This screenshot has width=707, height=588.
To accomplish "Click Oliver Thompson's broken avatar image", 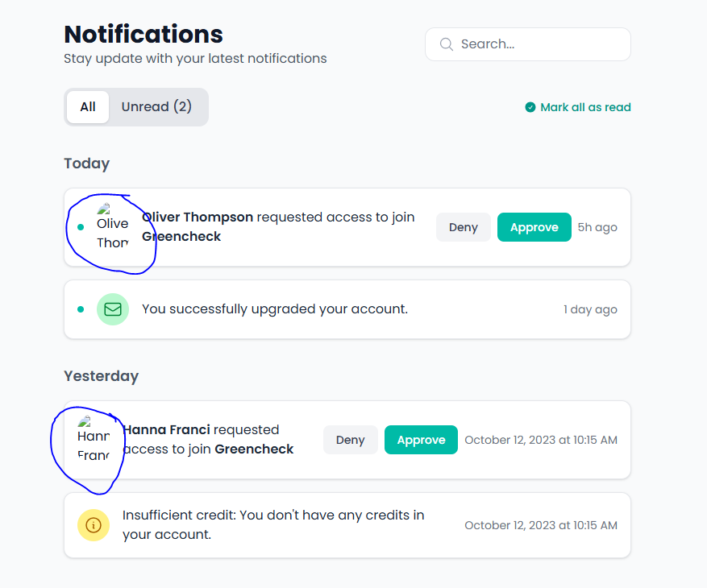I will point(113,226).
